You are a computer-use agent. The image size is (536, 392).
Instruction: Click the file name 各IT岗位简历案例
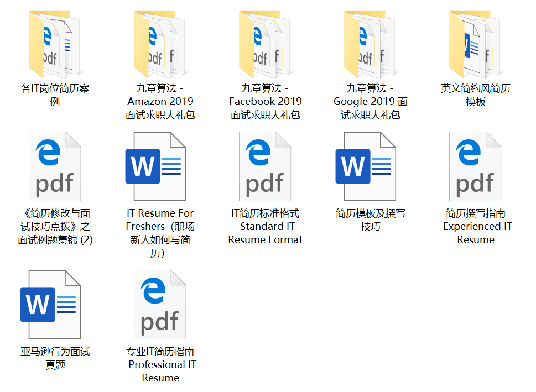55,95
